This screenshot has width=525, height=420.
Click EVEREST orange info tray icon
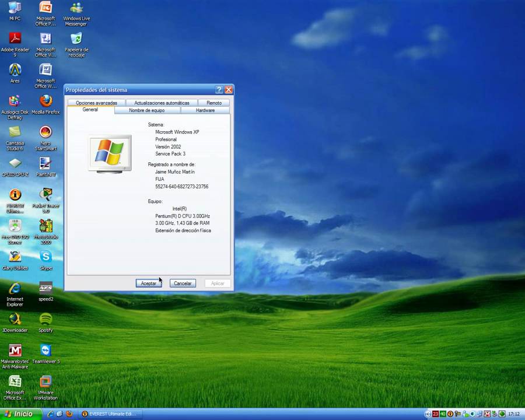[450, 414]
